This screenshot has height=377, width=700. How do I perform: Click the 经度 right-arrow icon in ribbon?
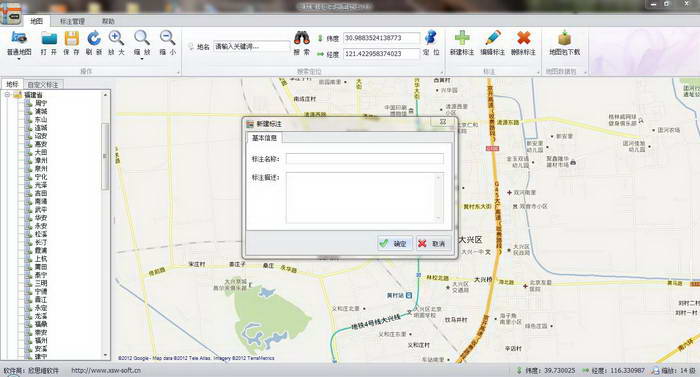tap(320, 54)
